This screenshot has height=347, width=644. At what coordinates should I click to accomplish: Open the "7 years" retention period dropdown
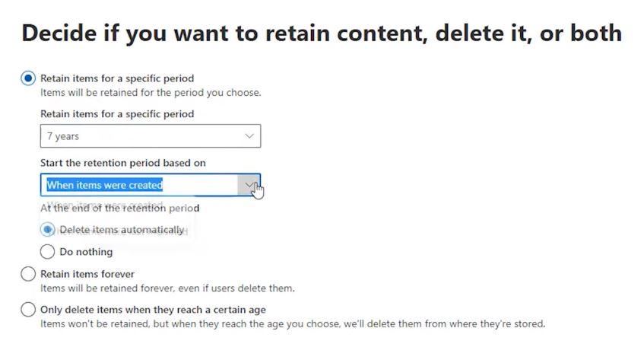[x=151, y=136]
